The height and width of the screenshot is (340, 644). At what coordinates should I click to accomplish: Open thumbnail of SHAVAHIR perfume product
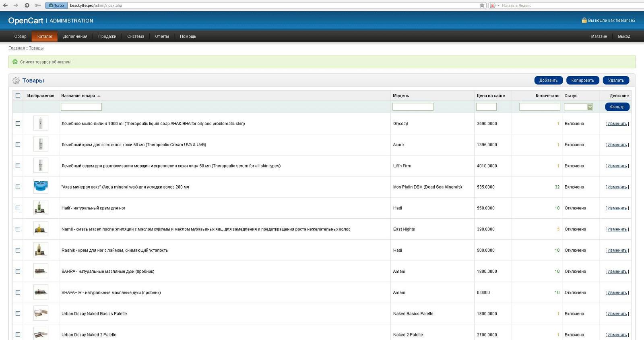(x=41, y=292)
